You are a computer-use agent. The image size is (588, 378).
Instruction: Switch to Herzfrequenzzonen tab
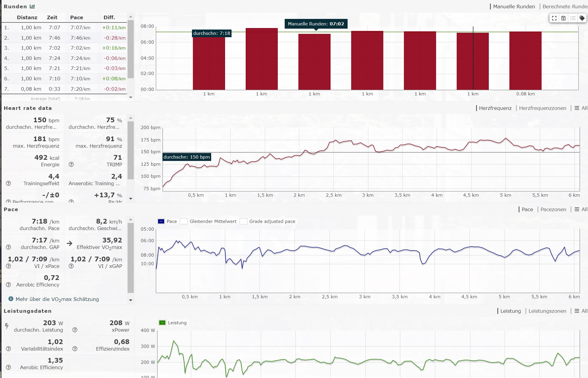point(543,108)
